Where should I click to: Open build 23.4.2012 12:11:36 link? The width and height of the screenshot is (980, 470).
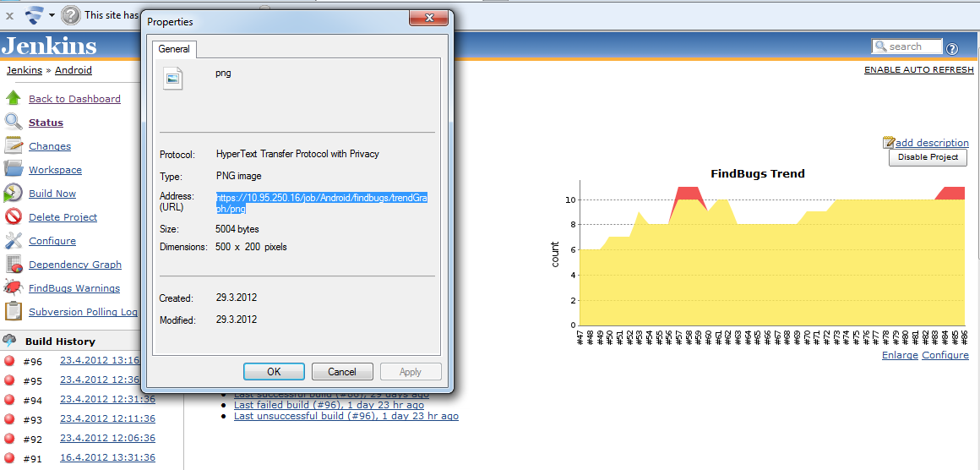click(107, 418)
